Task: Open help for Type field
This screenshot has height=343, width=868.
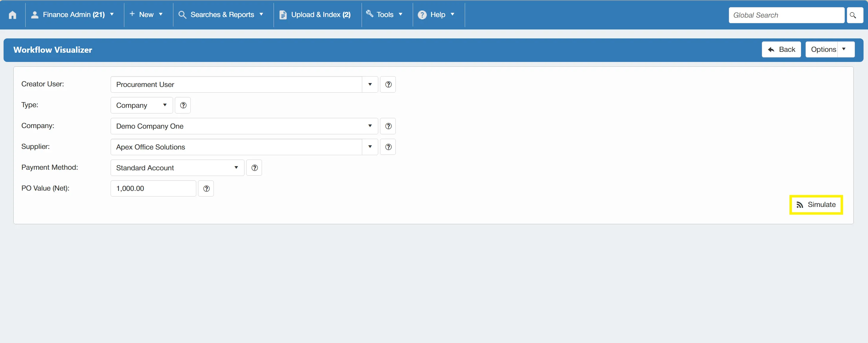Action: [183, 105]
